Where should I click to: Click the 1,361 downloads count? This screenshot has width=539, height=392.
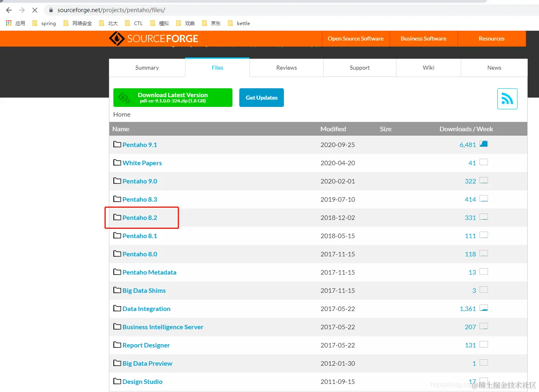pyautogui.click(x=468, y=309)
